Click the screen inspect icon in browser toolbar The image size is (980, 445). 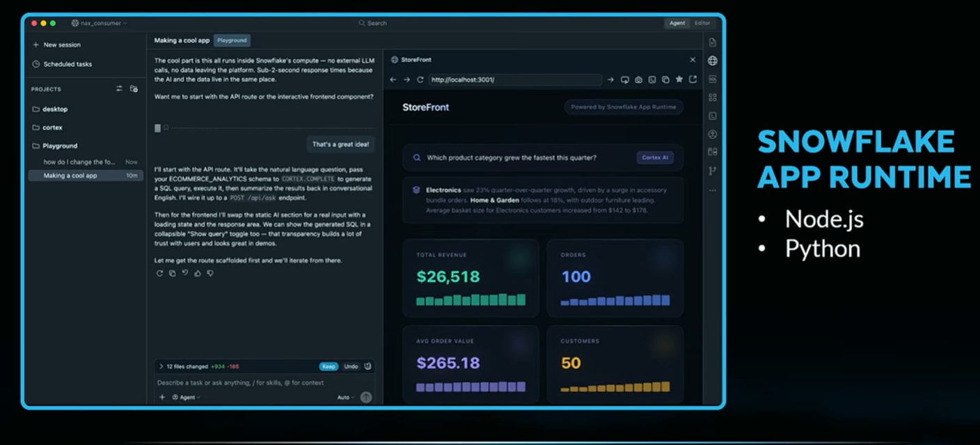coord(625,80)
